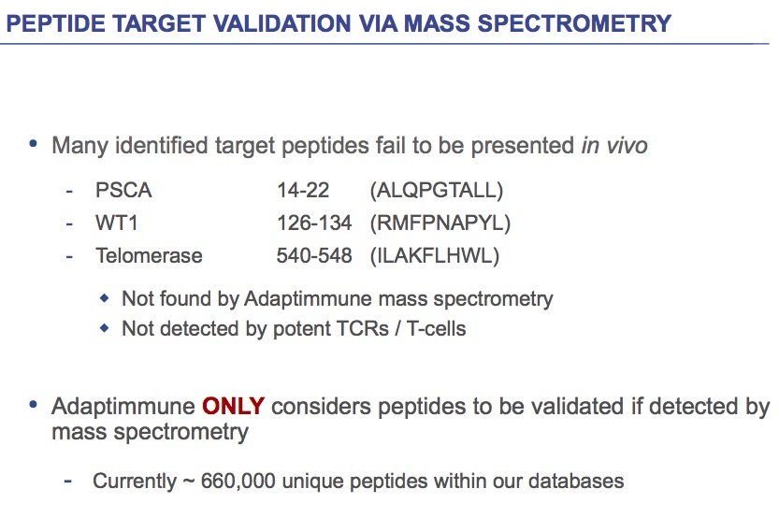Select the sequence (ILAKFLHWL)
The image size is (779, 532).
pyautogui.click(x=434, y=255)
